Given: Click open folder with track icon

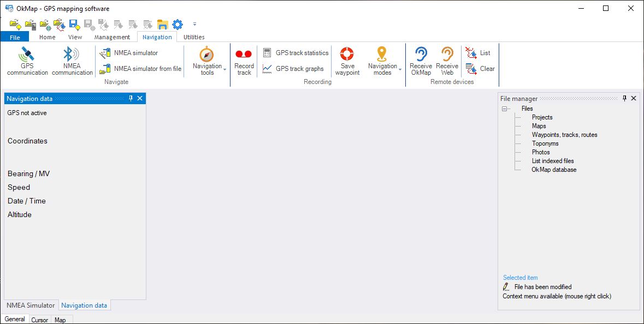Looking at the screenshot, I should (x=60, y=25).
